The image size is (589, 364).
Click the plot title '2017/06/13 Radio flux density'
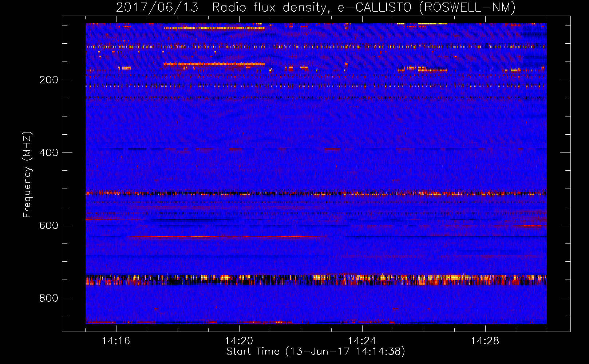point(316,7)
